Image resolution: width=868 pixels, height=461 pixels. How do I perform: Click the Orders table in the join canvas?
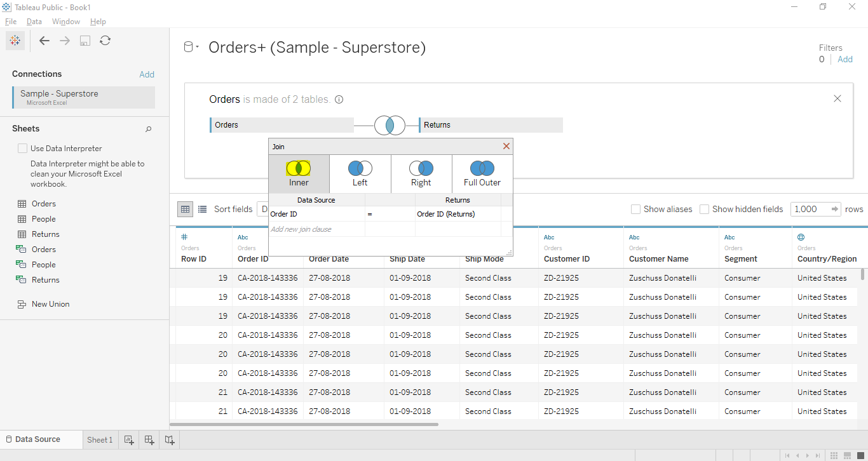coord(281,125)
